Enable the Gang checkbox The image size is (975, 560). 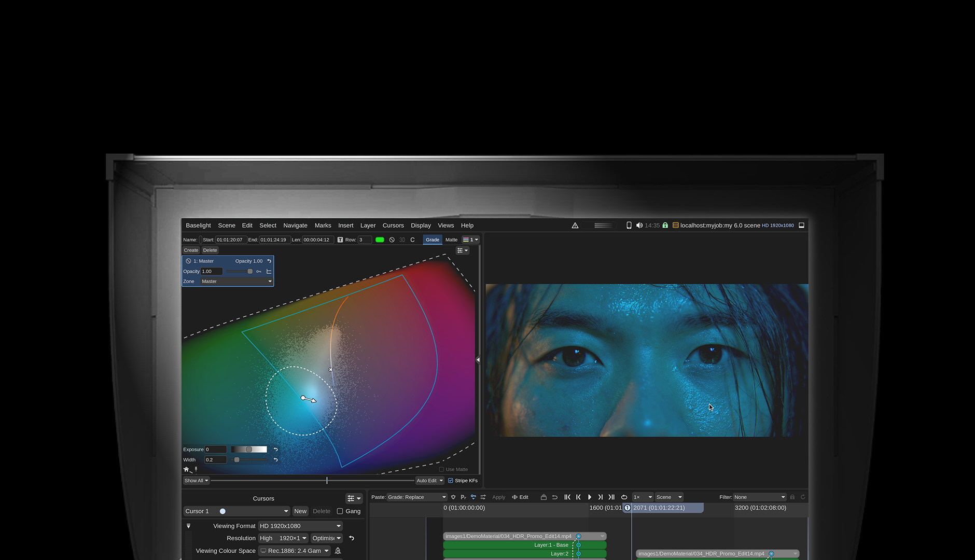340,511
